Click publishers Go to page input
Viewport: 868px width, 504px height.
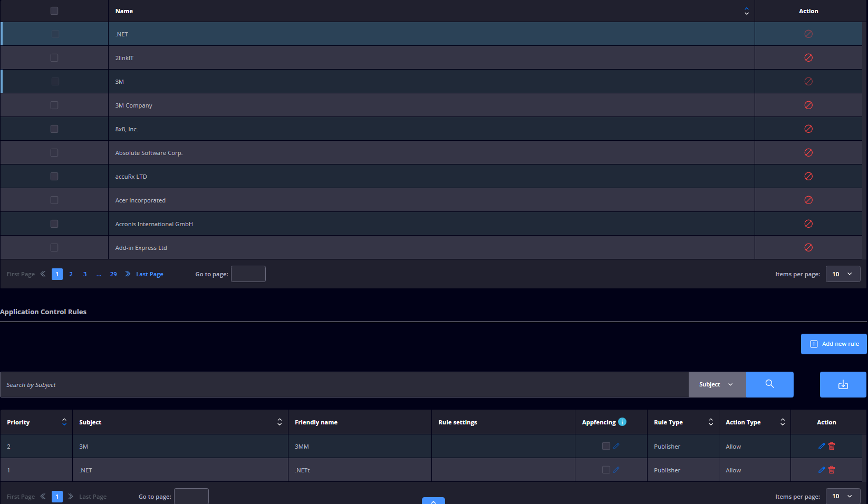click(248, 274)
